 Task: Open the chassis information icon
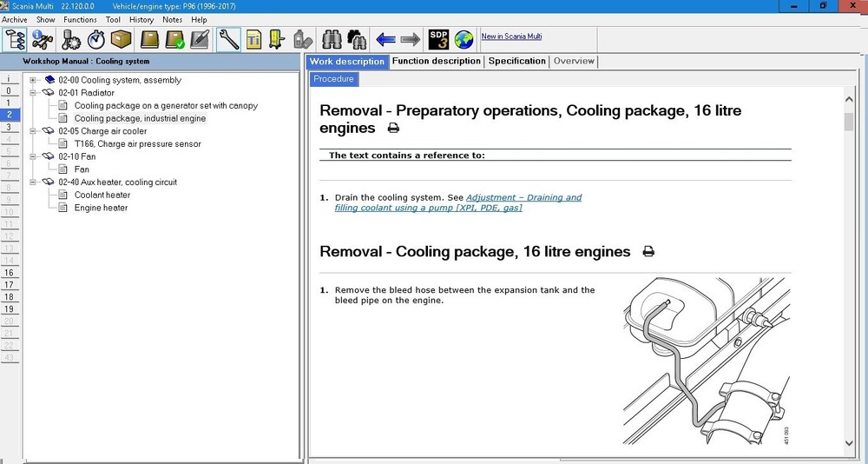[x=43, y=39]
